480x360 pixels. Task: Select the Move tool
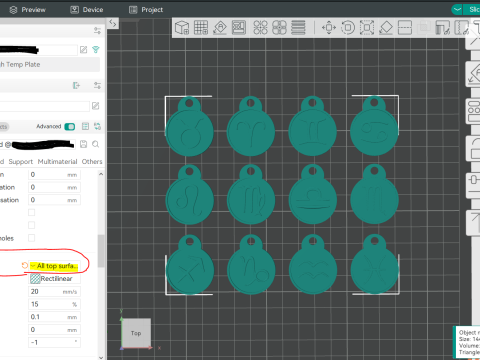(329, 28)
